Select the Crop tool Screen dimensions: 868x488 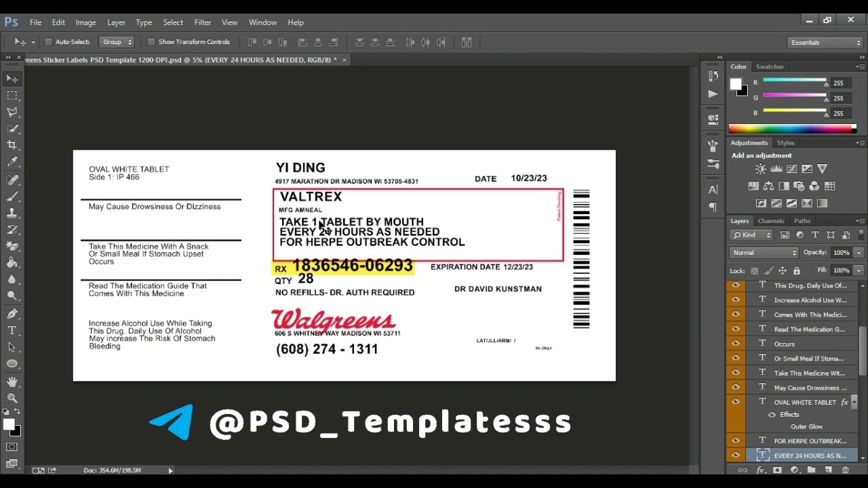coord(12,145)
